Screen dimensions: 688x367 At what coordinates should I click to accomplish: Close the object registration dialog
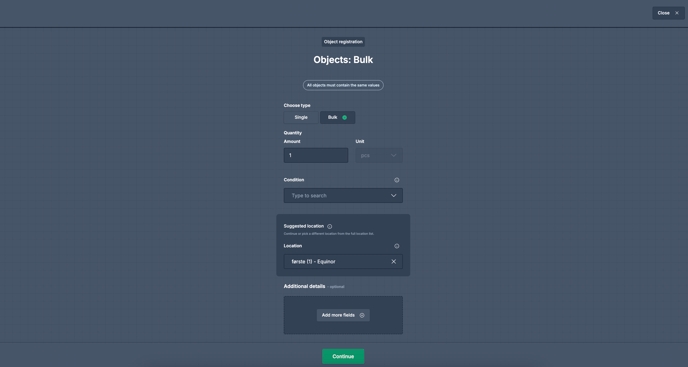[x=668, y=13]
